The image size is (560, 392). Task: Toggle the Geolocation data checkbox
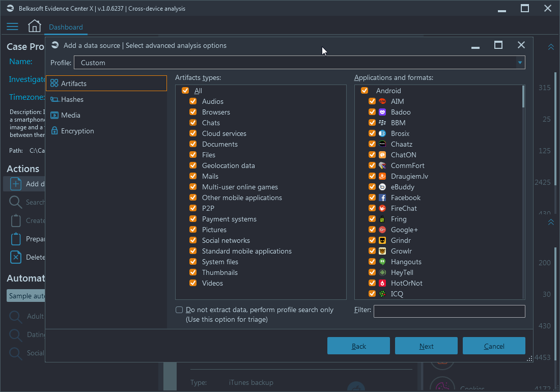click(193, 165)
